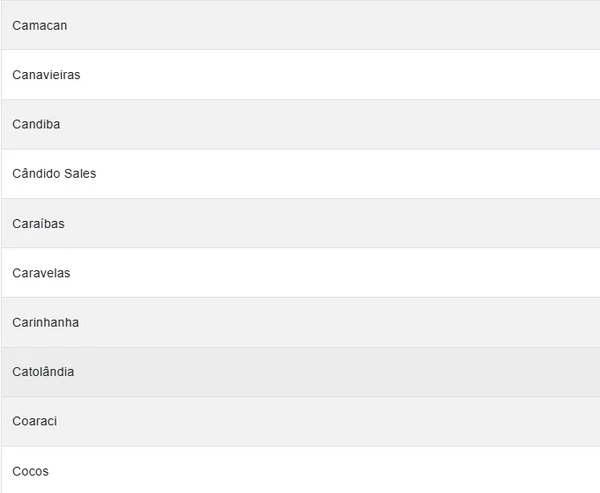Click the Cândido Sales name text

54,174
